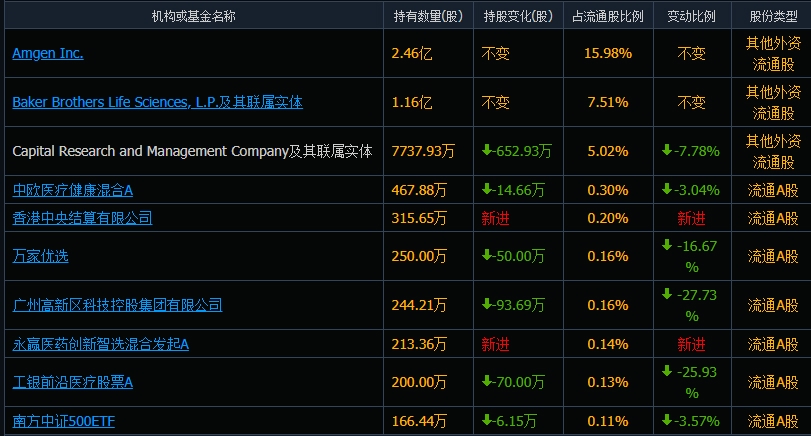
Task: Select the -14.66万 change value
Action: (513, 190)
